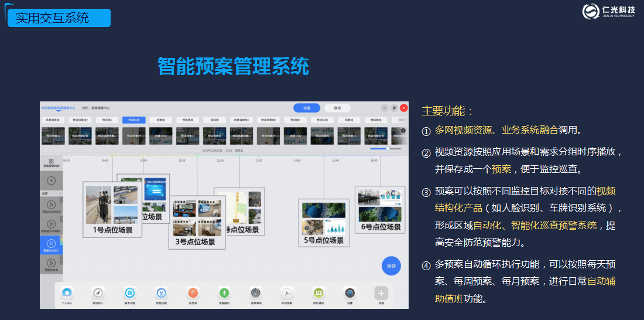
Task: Open the 语音融合 microphone icon
Action: [x=224, y=293]
